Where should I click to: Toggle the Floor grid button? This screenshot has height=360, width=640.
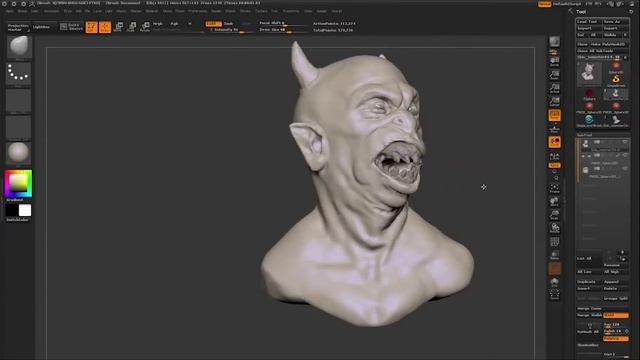click(x=554, y=129)
